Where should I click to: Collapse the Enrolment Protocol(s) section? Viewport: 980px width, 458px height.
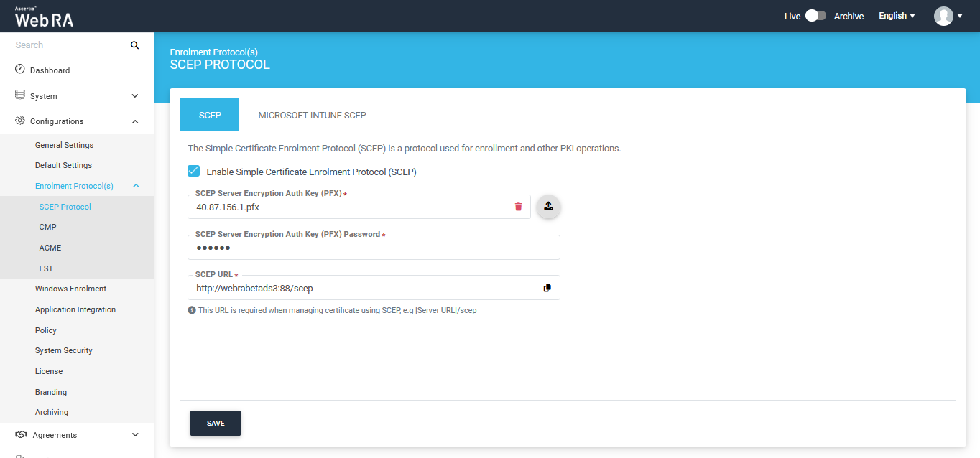136,186
